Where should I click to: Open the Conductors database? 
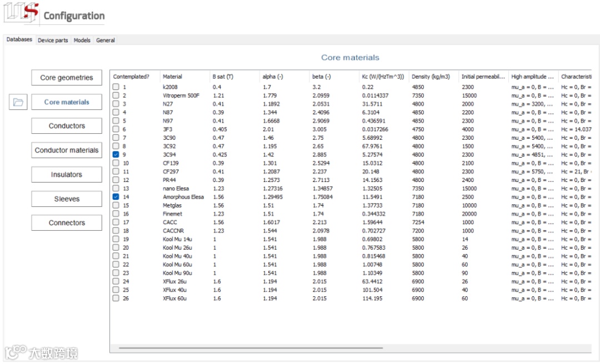click(x=67, y=126)
